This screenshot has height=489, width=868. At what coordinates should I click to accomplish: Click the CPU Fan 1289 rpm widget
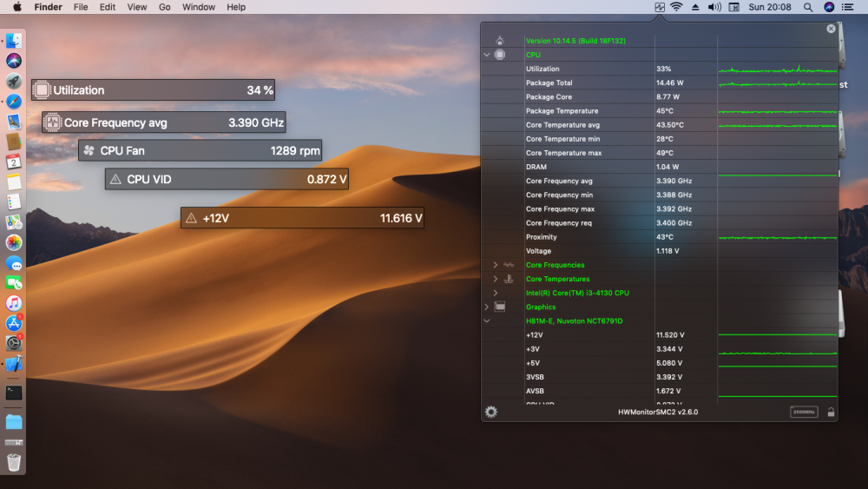[200, 150]
